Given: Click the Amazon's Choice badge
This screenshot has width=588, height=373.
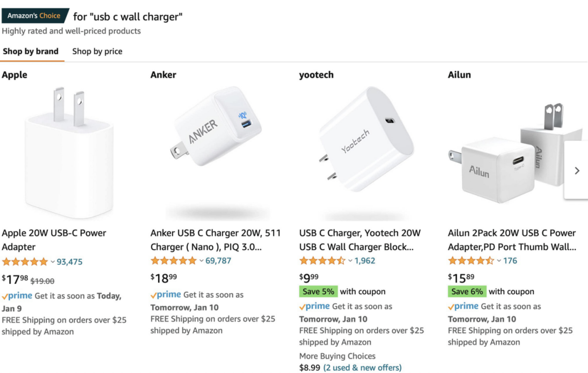Looking at the screenshot, I should tap(34, 16).
